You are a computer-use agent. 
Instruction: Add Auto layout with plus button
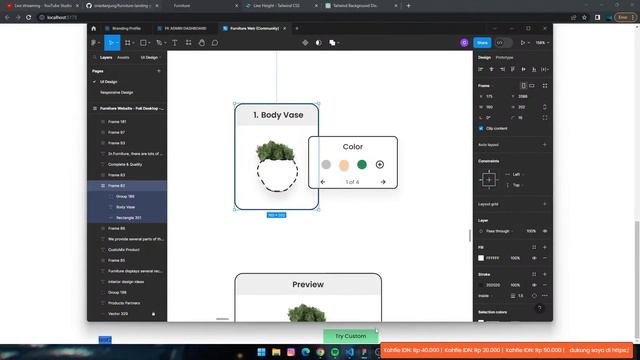pyautogui.click(x=545, y=144)
